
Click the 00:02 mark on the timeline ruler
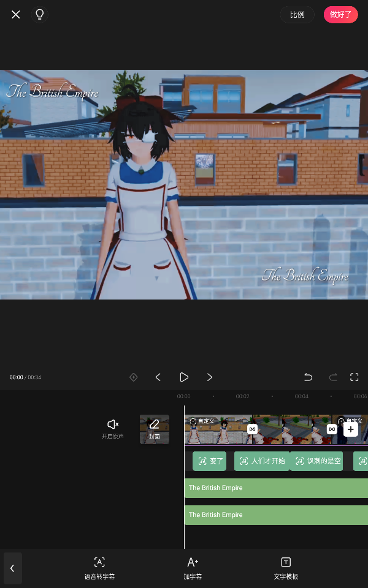(243, 396)
